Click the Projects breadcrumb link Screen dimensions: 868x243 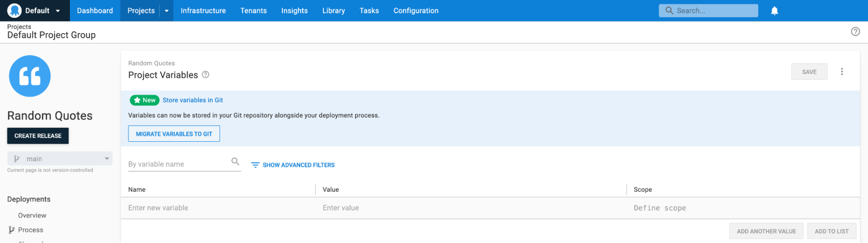(19, 27)
